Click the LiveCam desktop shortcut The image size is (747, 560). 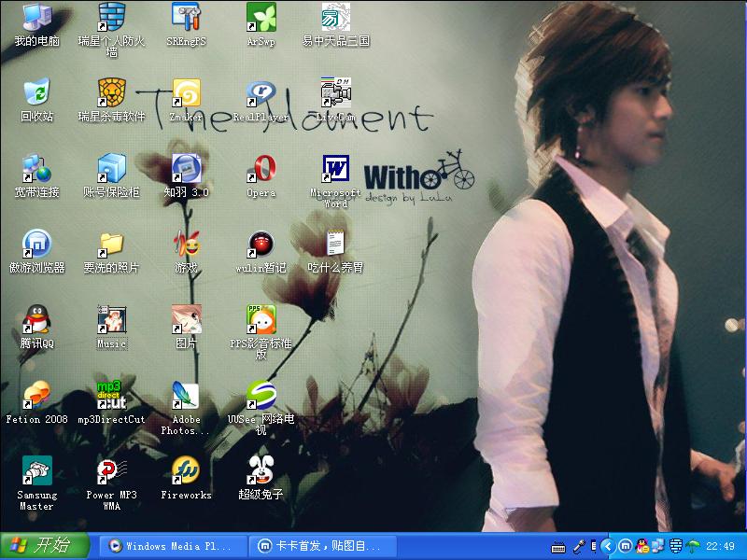point(335,94)
